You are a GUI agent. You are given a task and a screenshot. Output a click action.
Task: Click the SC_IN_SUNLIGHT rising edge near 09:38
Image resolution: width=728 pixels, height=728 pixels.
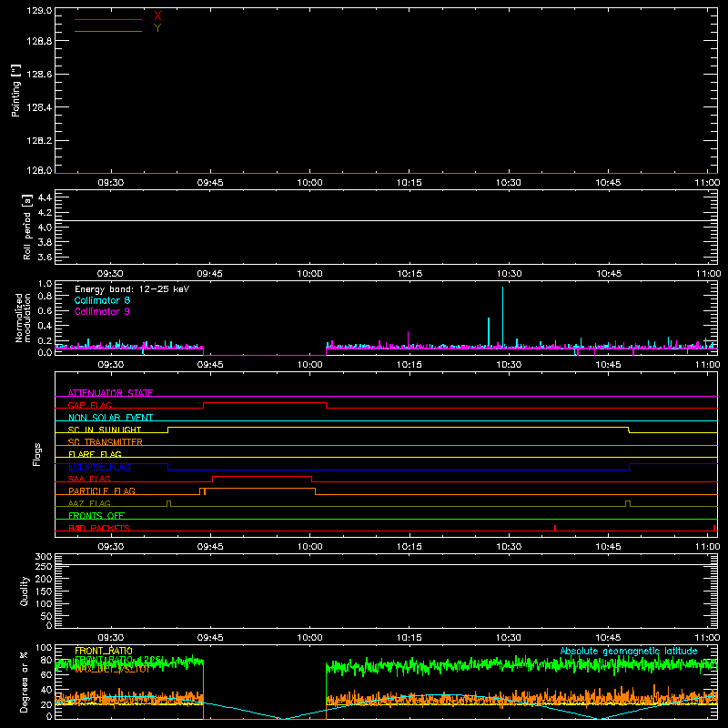click(168, 430)
